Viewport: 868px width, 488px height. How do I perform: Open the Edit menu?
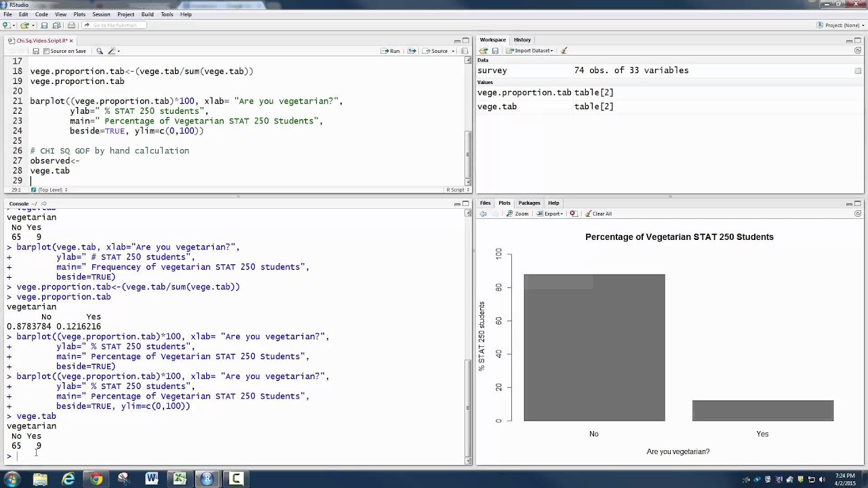24,14
